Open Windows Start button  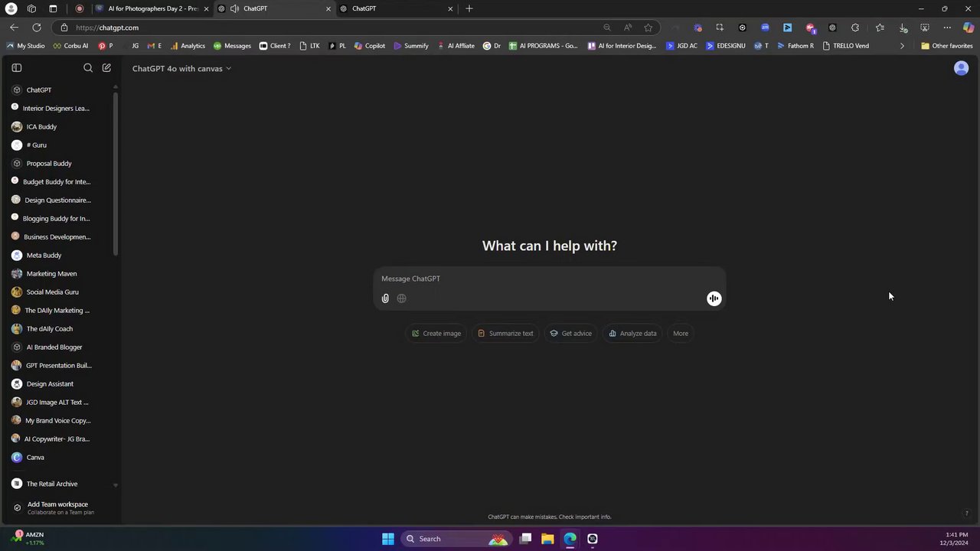pyautogui.click(x=388, y=539)
